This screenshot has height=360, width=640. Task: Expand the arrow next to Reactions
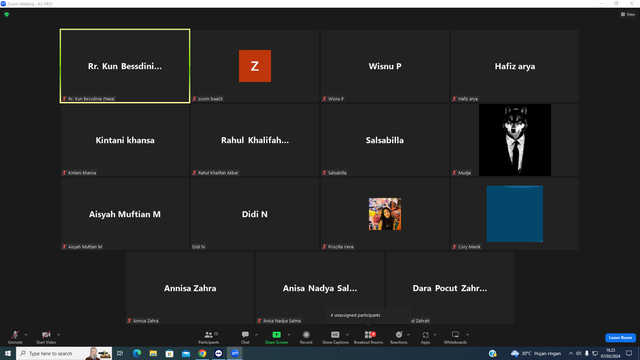(x=408, y=335)
